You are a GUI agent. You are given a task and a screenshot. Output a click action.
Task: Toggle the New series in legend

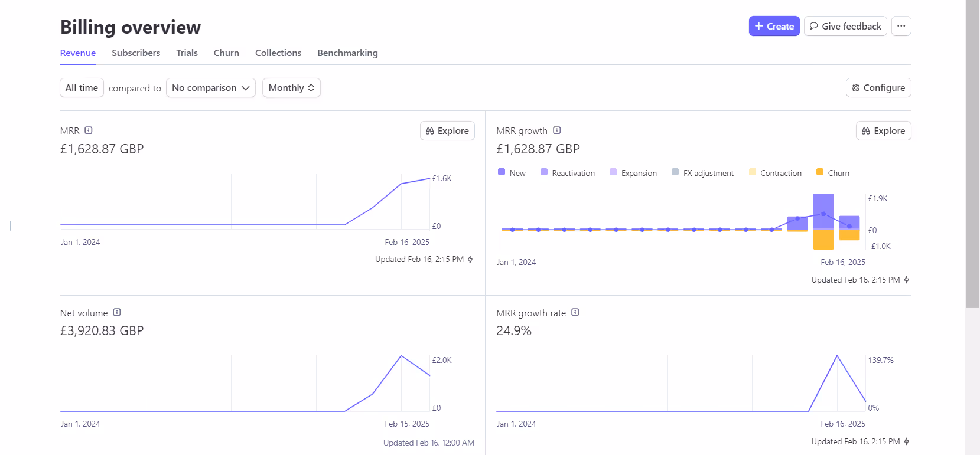[512, 173]
